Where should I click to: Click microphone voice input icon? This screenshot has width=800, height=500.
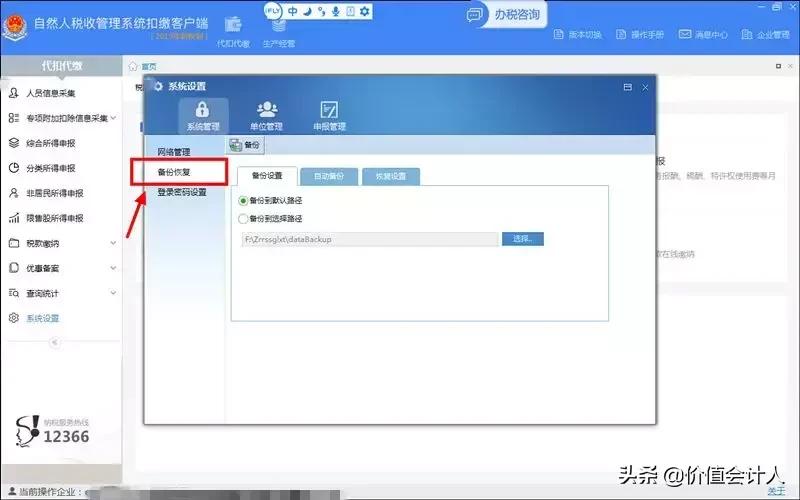point(336,11)
